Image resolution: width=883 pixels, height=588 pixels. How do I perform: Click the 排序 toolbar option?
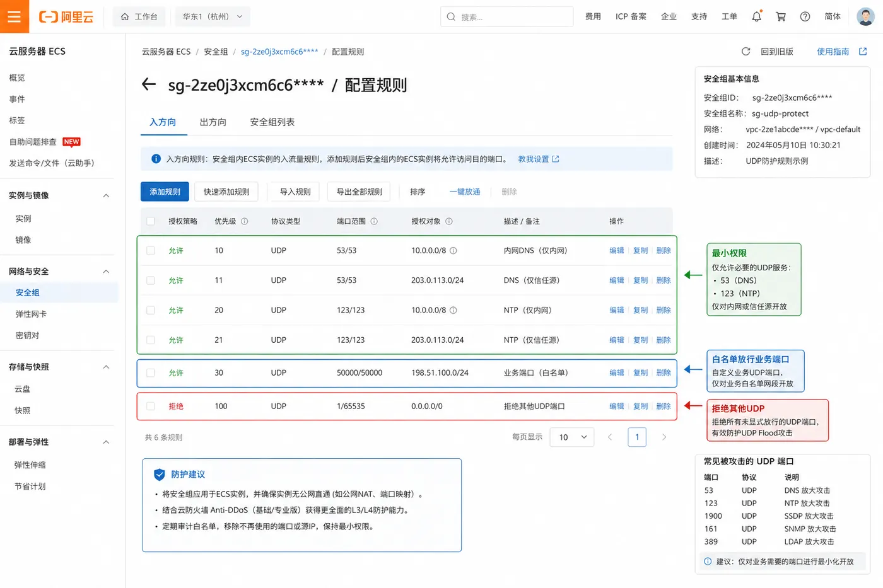click(x=418, y=192)
